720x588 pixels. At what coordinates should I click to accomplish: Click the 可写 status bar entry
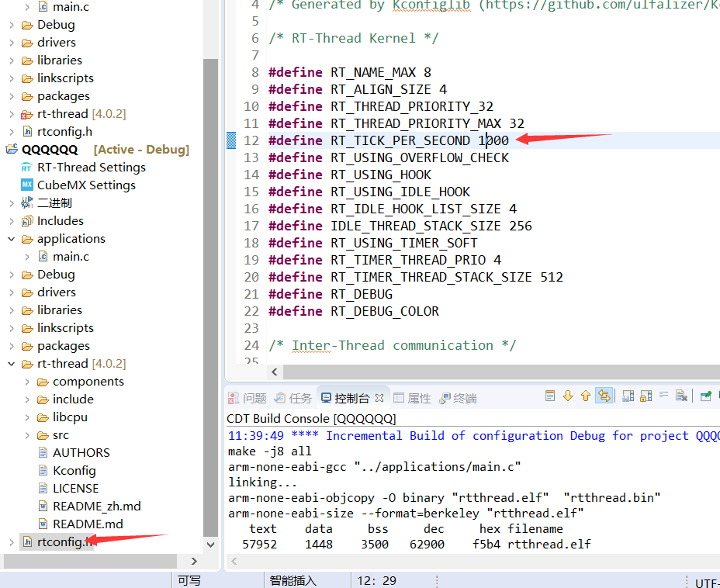pos(189,581)
